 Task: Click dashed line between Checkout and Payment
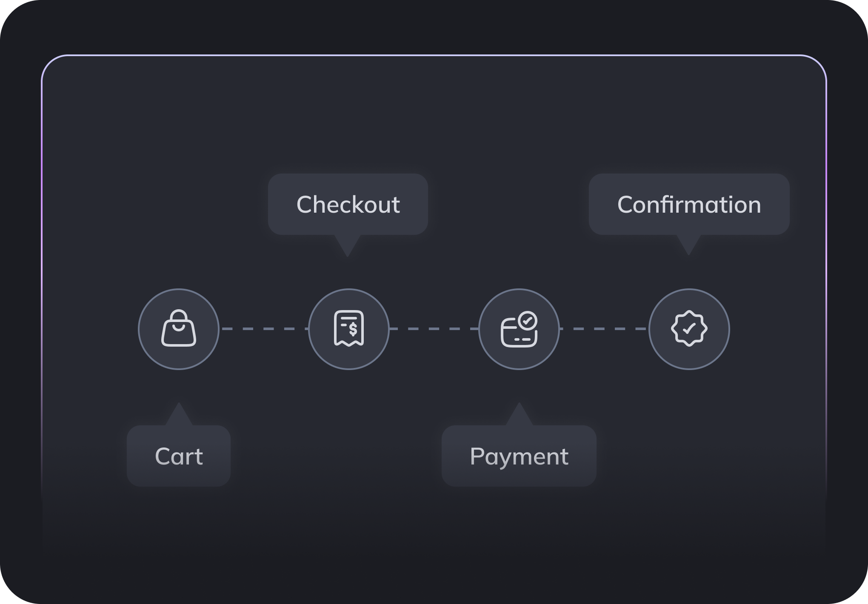(x=434, y=329)
